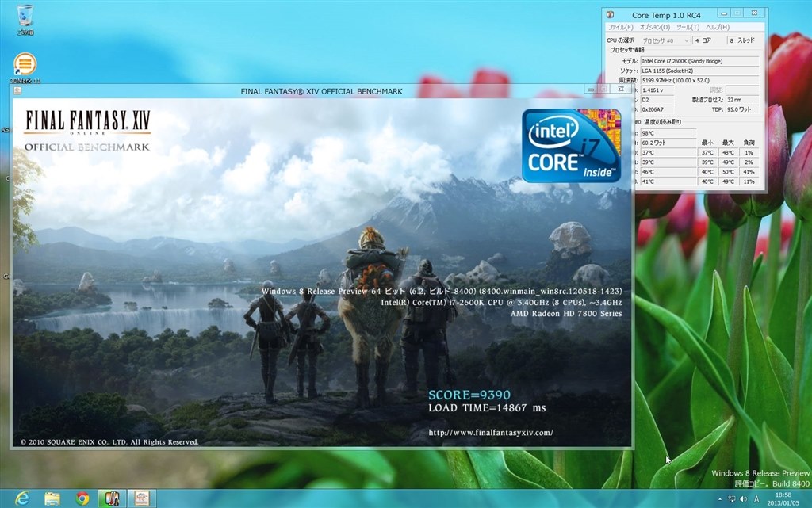Click the 最小 column header in Core Temp
Screen dimensions: 812x508
pos(707,143)
